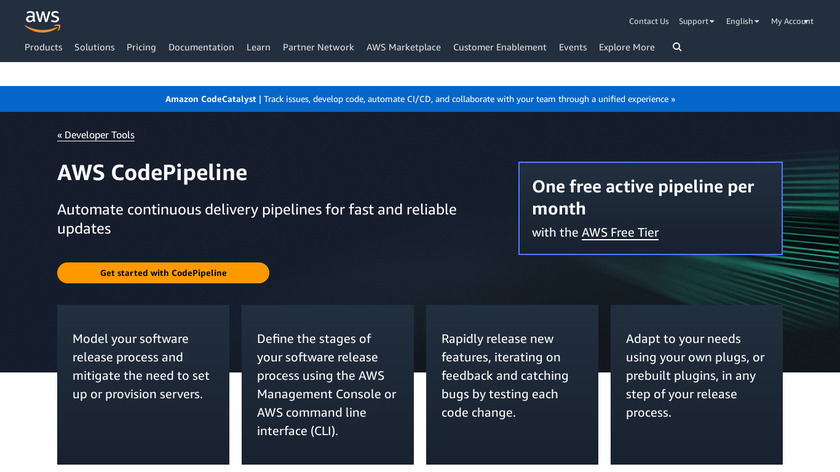The image size is (840, 472).
Task: Open the Customer Enablement menu
Action: tap(499, 47)
